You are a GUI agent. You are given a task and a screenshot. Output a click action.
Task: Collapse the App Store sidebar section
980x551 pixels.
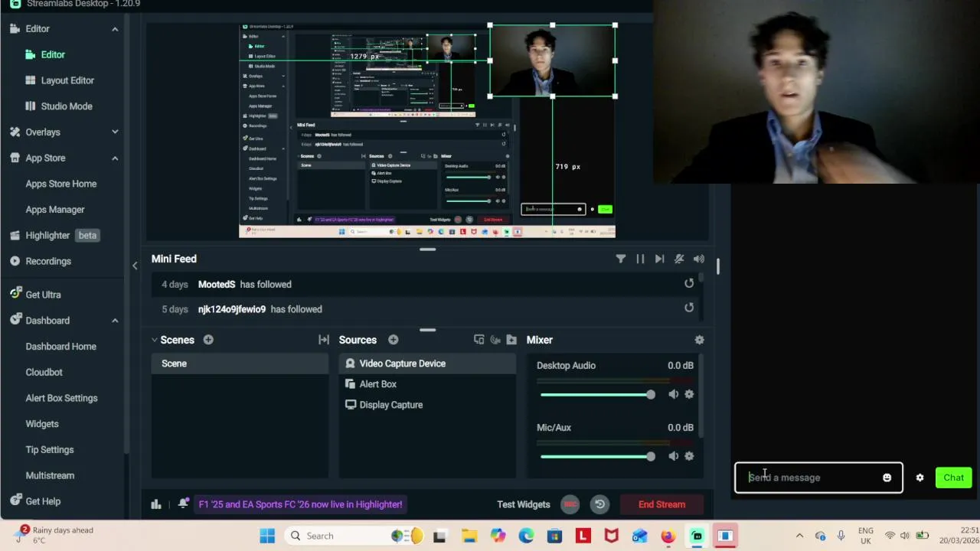[x=115, y=158]
